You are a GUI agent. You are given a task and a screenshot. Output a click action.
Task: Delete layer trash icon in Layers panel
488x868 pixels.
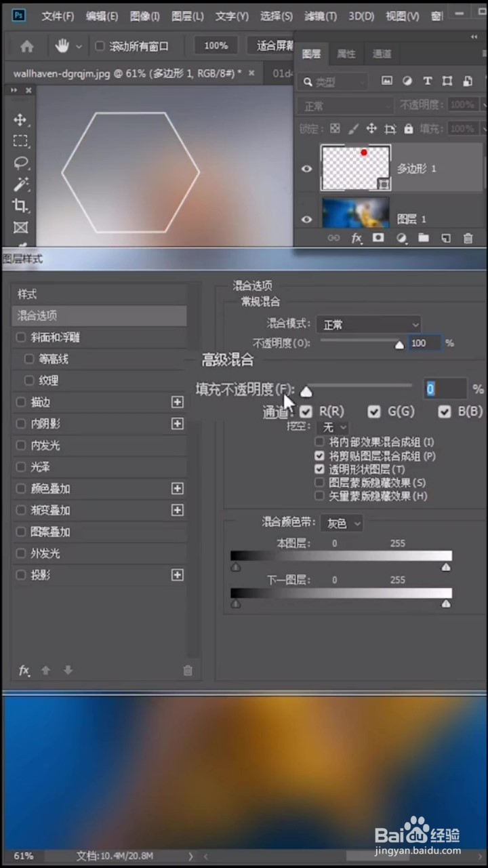pos(468,238)
